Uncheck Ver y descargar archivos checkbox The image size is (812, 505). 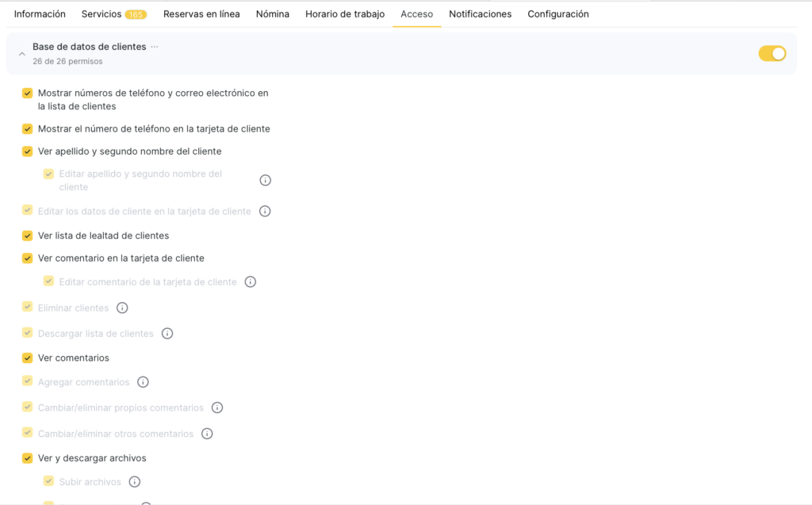tap(28, 458)
